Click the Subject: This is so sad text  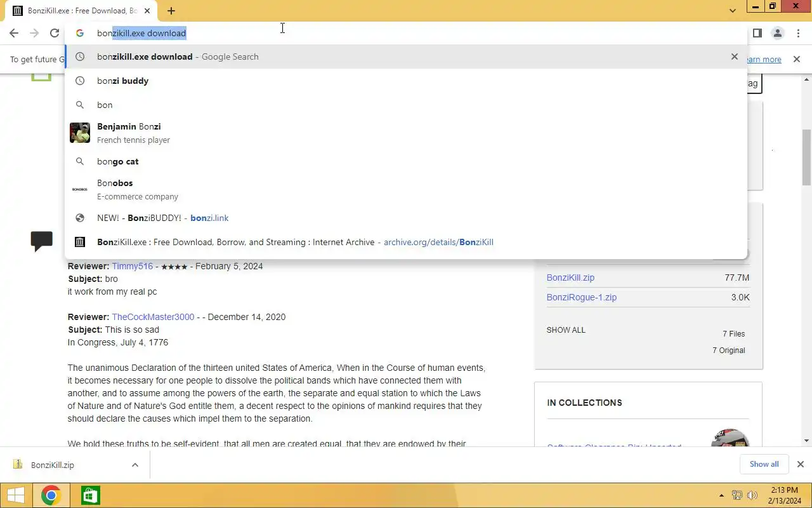114,330
